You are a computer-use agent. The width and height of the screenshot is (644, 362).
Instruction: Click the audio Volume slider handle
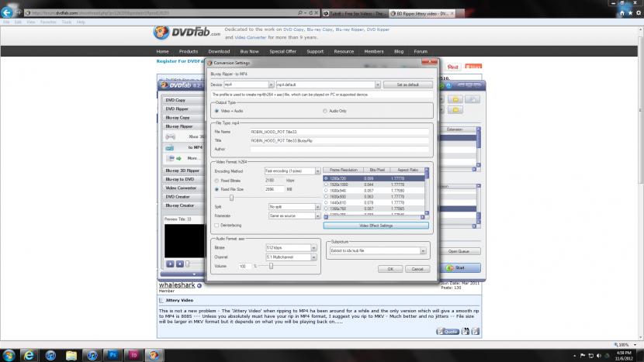(x=271, y=266)
